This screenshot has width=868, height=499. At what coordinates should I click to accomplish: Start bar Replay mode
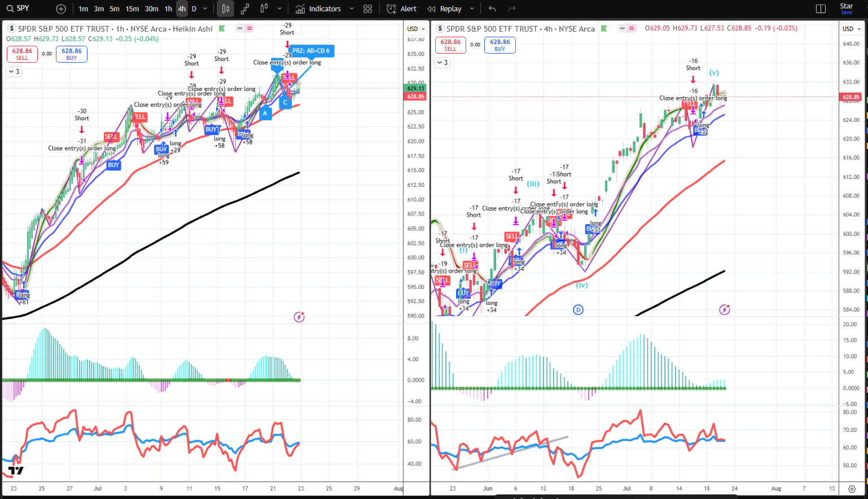pos(445,9)
